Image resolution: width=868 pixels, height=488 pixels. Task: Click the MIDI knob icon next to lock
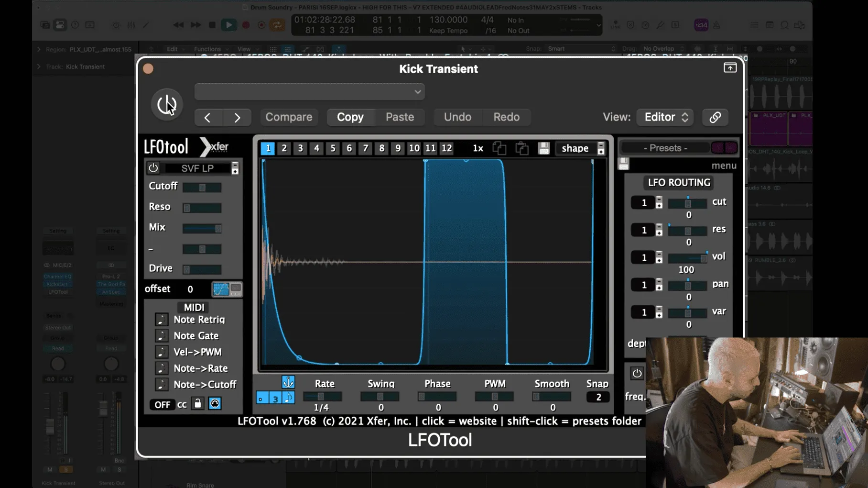[215, 404]
